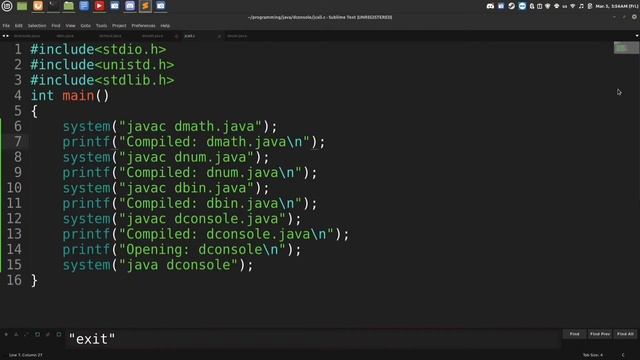
Task: Click the #include<unistd.h> line
Action: (102, 65)
